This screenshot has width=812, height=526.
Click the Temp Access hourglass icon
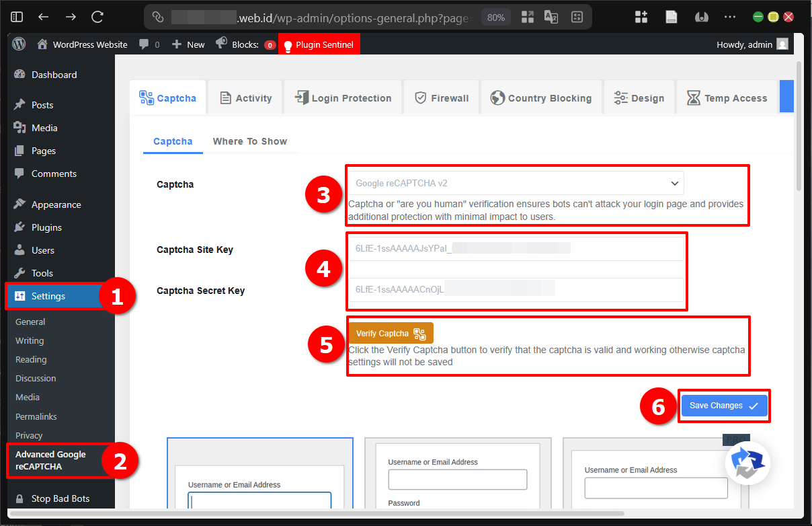click(692, 98)
